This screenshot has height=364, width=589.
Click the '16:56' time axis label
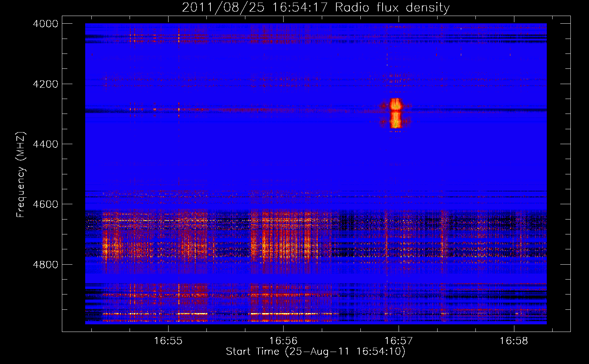click(283, 341)
